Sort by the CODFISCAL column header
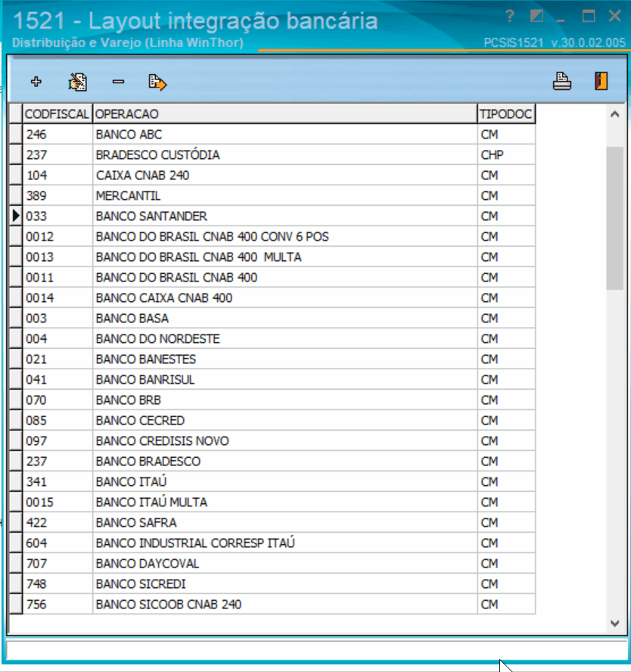Viewport: 631px width, 672px height. (x=58, y=114)
